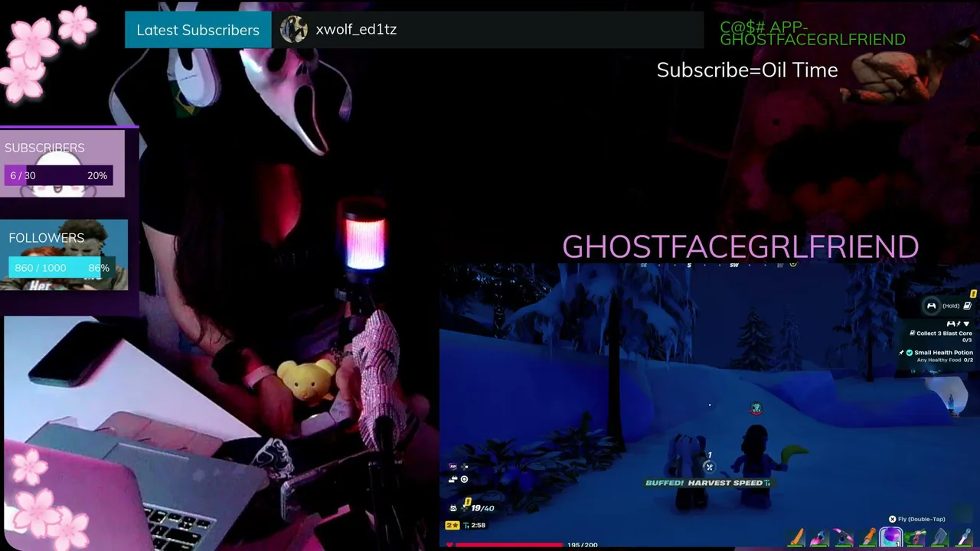Click the XP badge icon in the game HUD

(452, 466)
